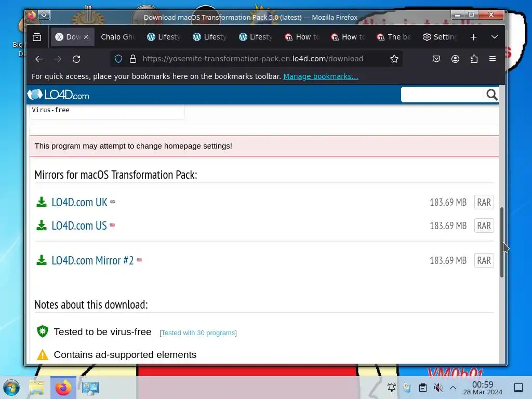Image resolution: width=532 pixels, height=399 pixels.
Task: Switch to second How to tab
Action: (349, 37)
